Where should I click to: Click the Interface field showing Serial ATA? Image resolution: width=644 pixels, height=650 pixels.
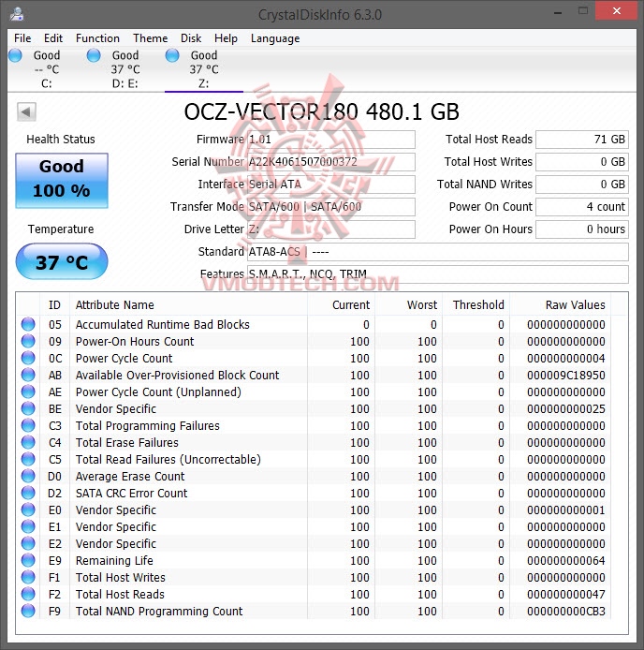(330, 185)
